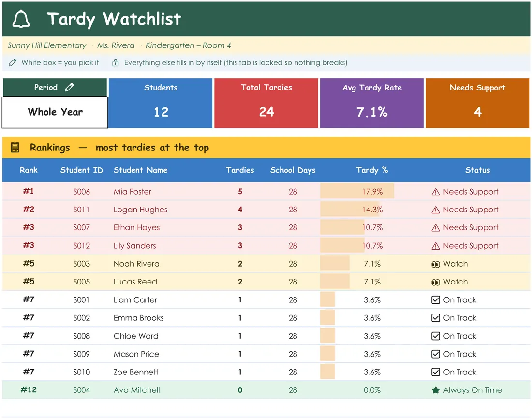Click the warning triangle in Lily Sanders's row
The image size is (532, 419).
436,246
